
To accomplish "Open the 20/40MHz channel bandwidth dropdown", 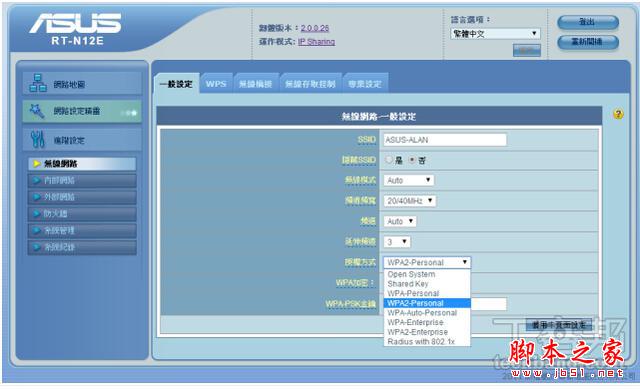I will click(410, 200).
